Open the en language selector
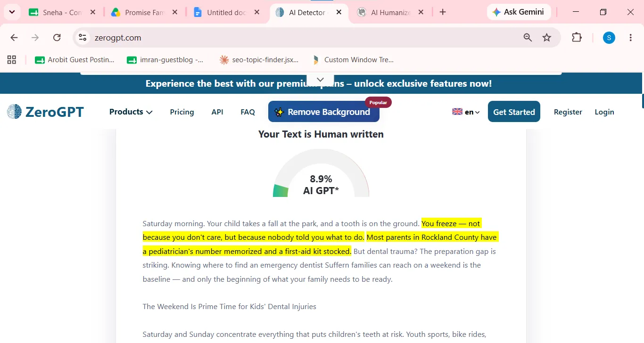644x343 pixels. (466, 112)
